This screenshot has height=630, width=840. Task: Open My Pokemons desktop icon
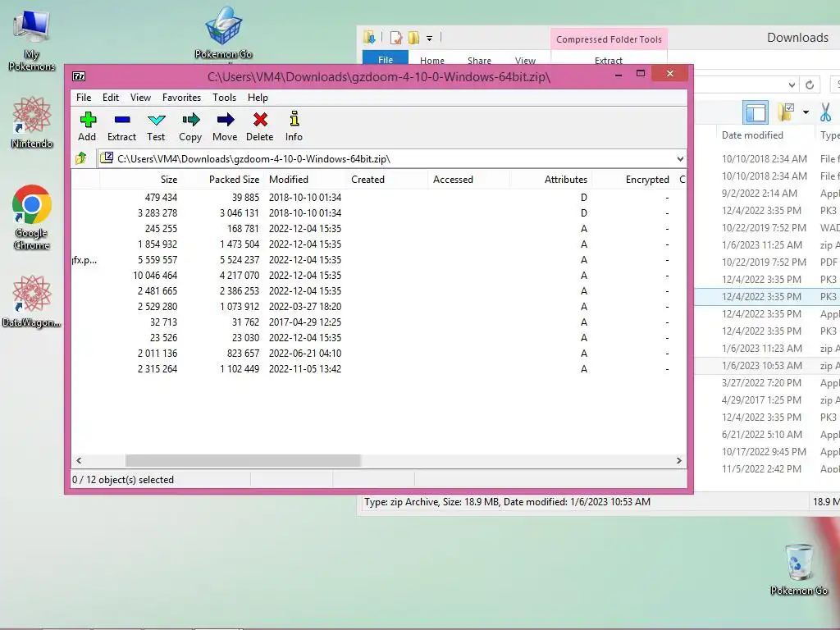32,40
